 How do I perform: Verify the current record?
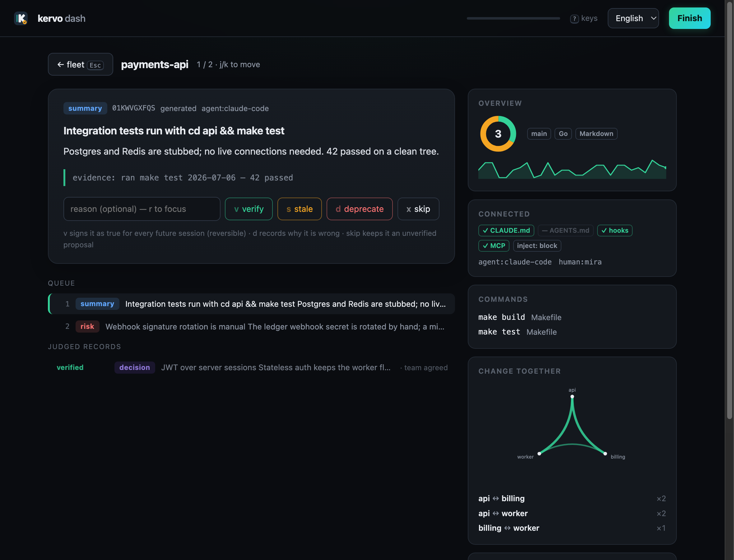click(249, 209)
